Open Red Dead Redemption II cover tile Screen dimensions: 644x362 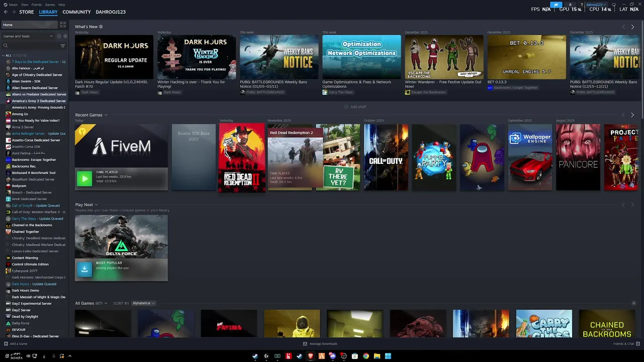click(x=242, y=157)
